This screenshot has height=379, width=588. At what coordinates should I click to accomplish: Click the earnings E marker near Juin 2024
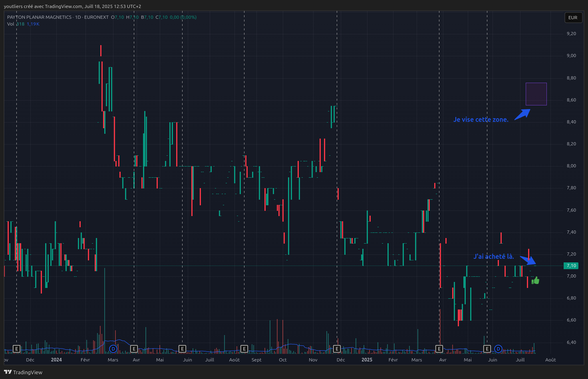click(x=182, y=349)
